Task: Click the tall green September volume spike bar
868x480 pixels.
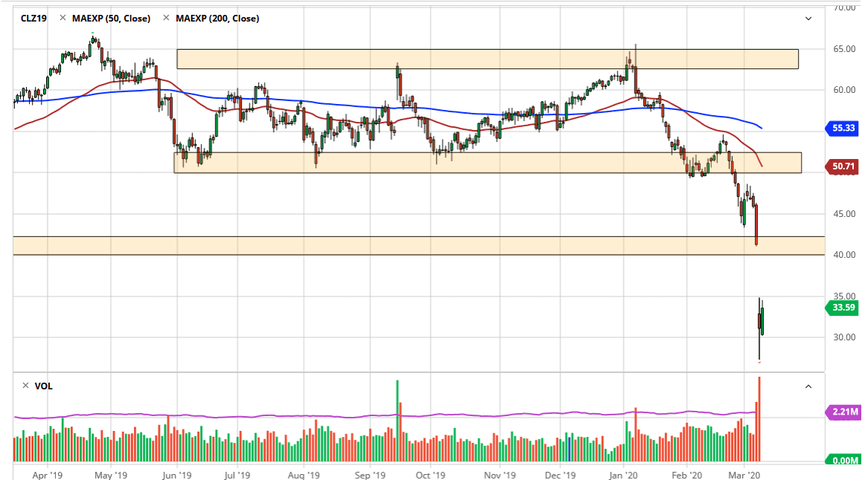Action: pos(397,421)
